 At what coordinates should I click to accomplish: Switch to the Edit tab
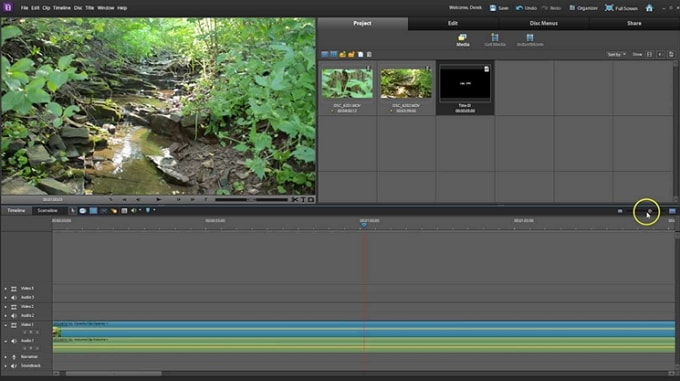[x=453, y=23]
